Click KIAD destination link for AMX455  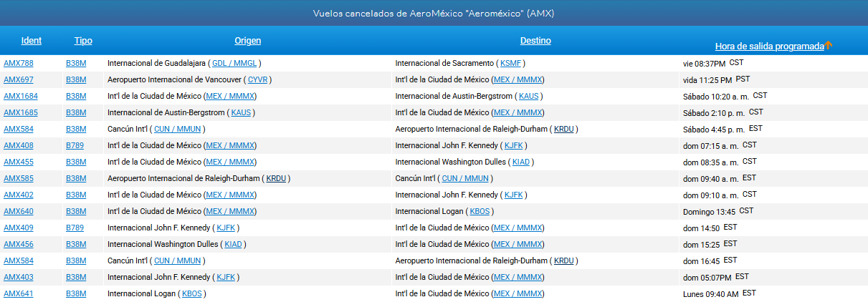point(521,162)
